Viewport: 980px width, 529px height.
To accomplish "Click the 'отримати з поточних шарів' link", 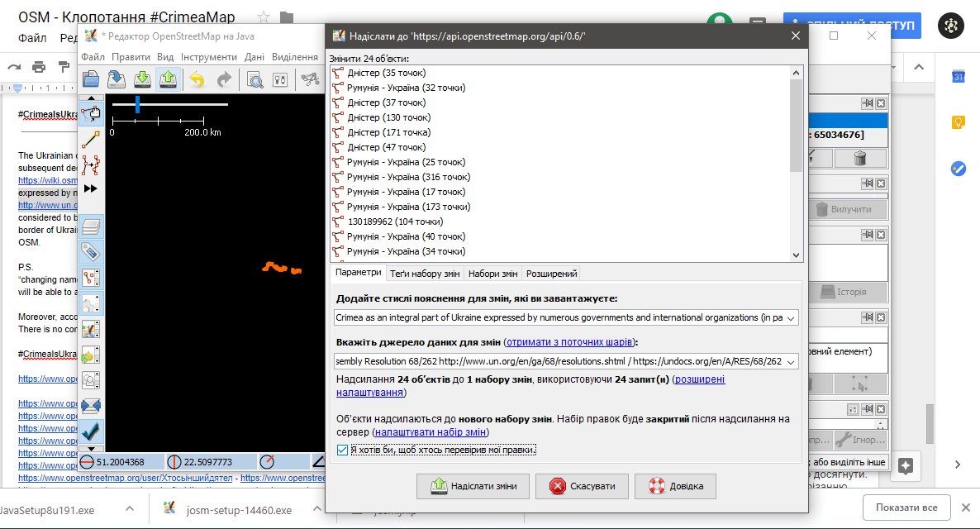I will click(x=568, y=342).
